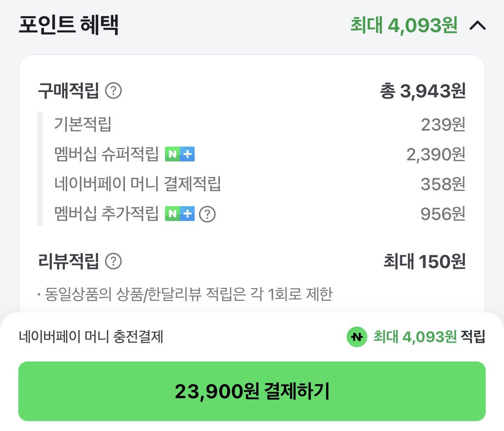Click the 멤버십 슈퍼적립 amount 2,390원

pyautogui.click(x=436, y=154)
